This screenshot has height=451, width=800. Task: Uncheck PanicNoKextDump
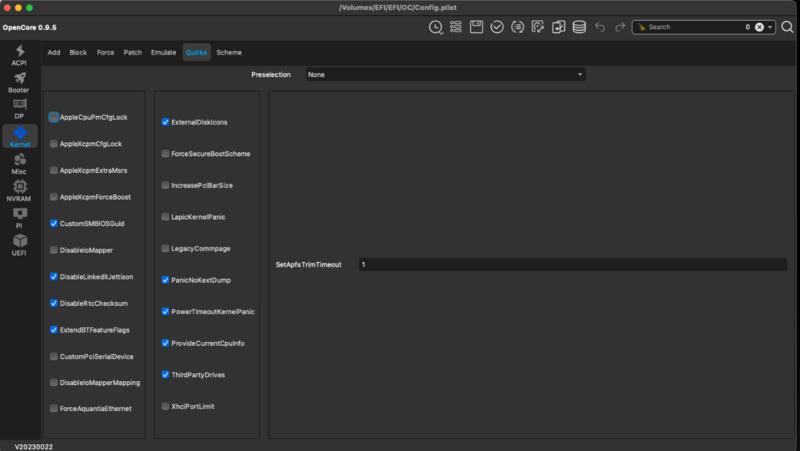coord(165,280)
